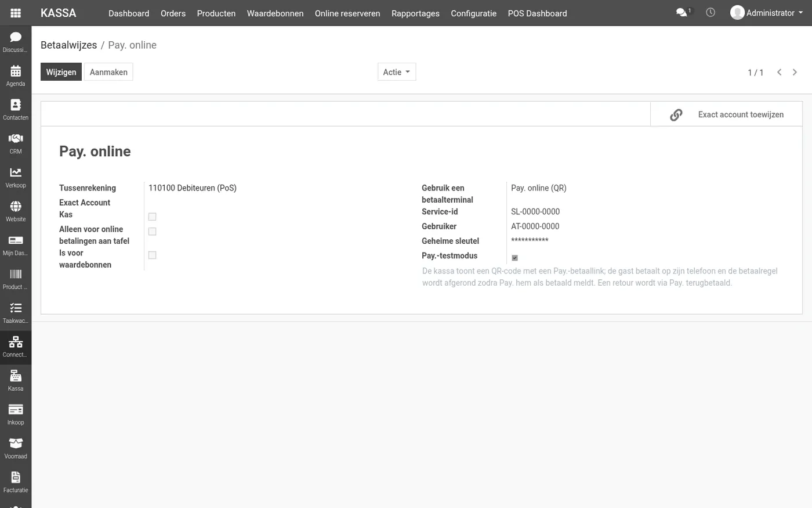This screenshot has height=508, width=812.
Task: Click the pager counter 1 / 1
Action: coord(755,73)
